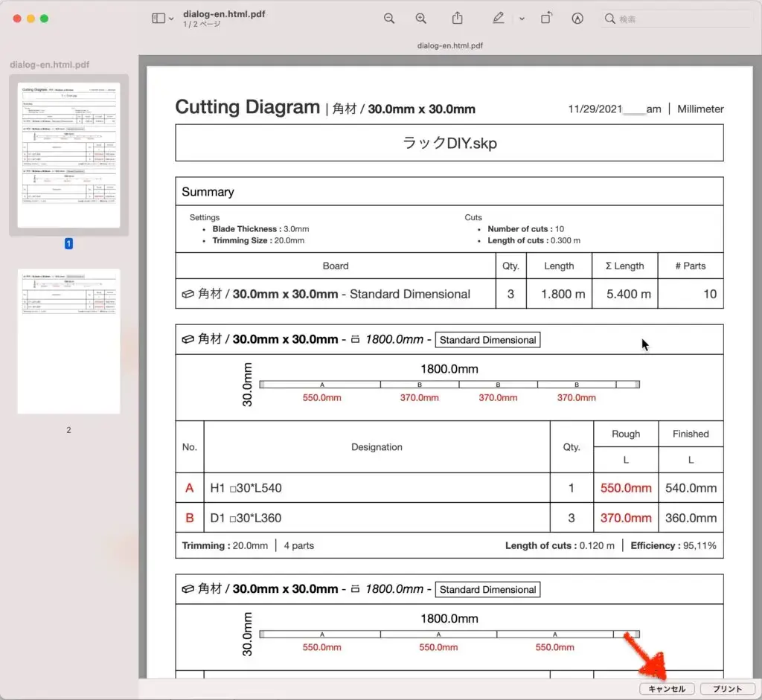Image resolution: width=762 pixels, height=700 pixels.
Task: Click the board icon in summary row
Action: coord(188,295)
